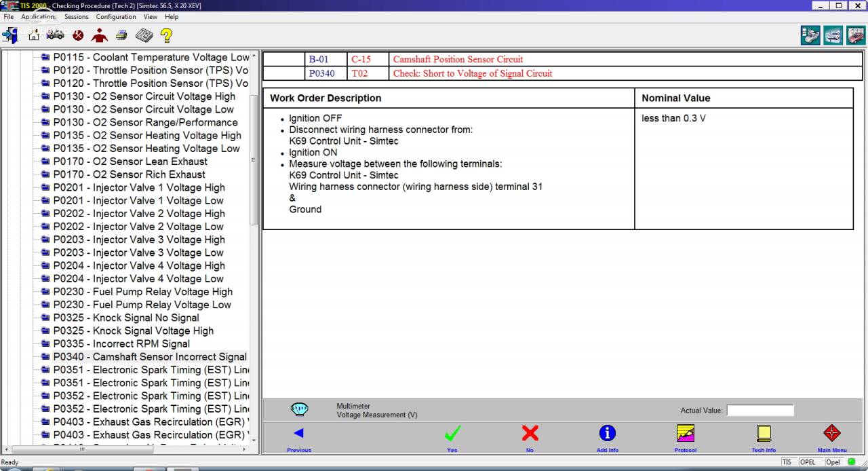Click green status indicator in status bar
The width and height of the screenshot is (868, 471).
[x=852, y=462]
